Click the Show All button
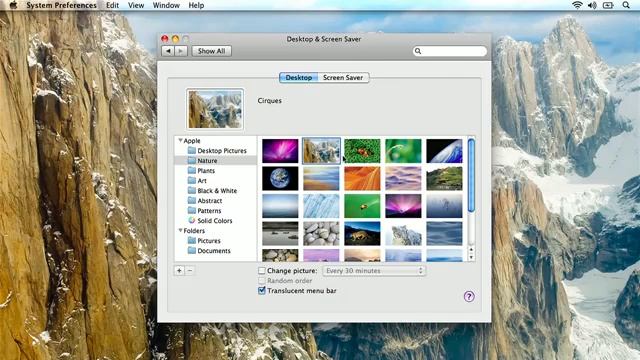The width and height of the screenshot is (640, 360). pyautogui.click(x=211, y=51)
